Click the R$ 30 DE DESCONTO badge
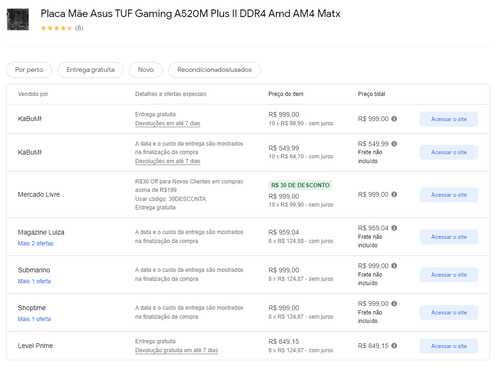Screen dimensions: 500x366 [300, 185]
